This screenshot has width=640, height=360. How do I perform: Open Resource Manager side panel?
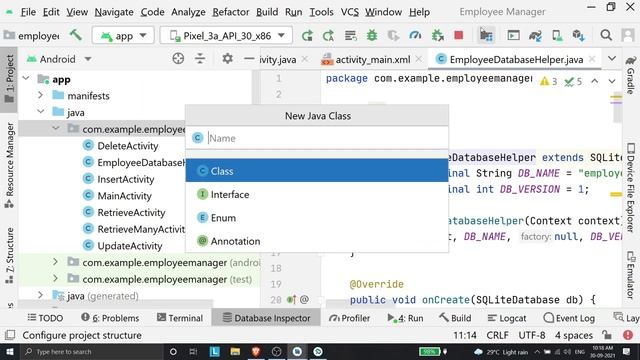click(9, 165)
